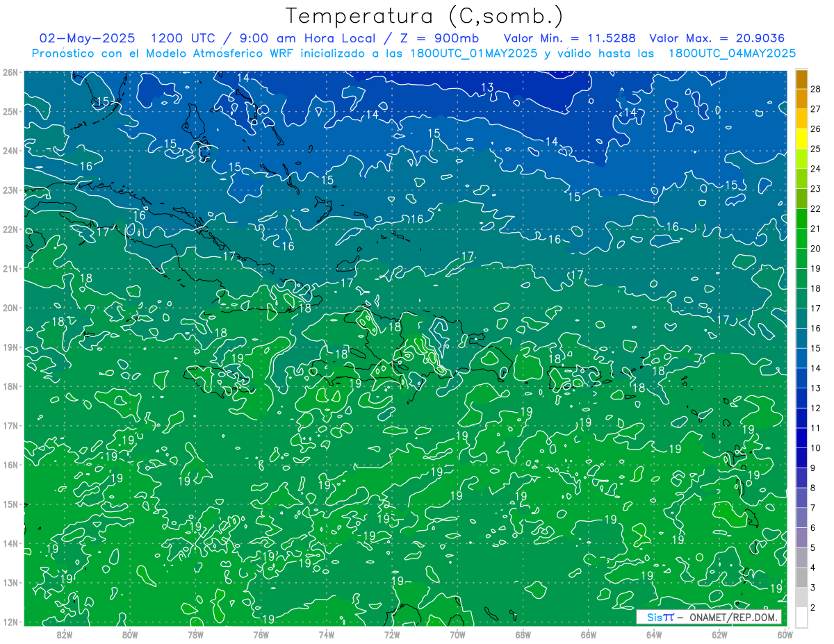Click the "26N" latitude axis label

click(x=10, y=72)
